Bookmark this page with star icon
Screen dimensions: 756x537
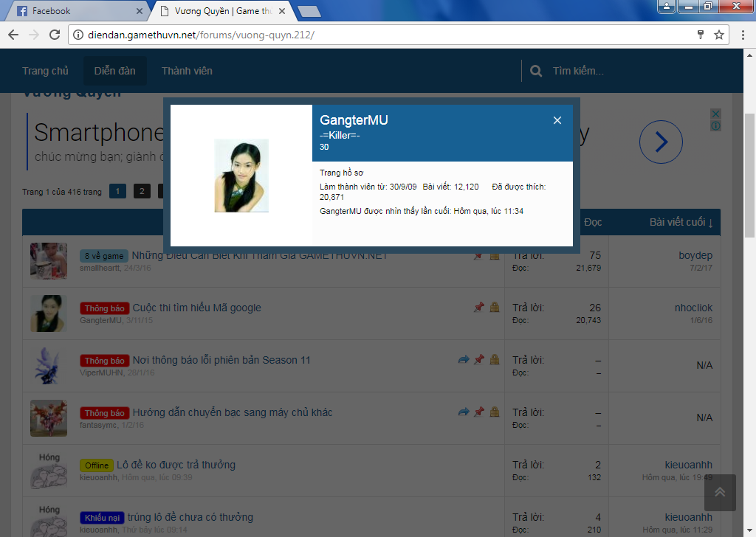point(718,35)
